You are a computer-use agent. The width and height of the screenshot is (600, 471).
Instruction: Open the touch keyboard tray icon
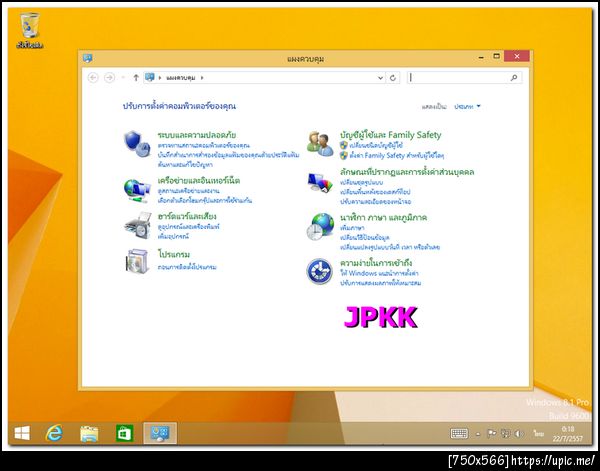pos(459,434)
